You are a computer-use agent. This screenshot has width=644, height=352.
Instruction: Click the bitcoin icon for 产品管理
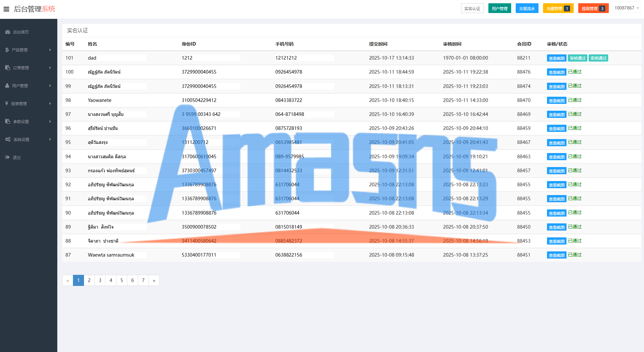click(7, 50)
